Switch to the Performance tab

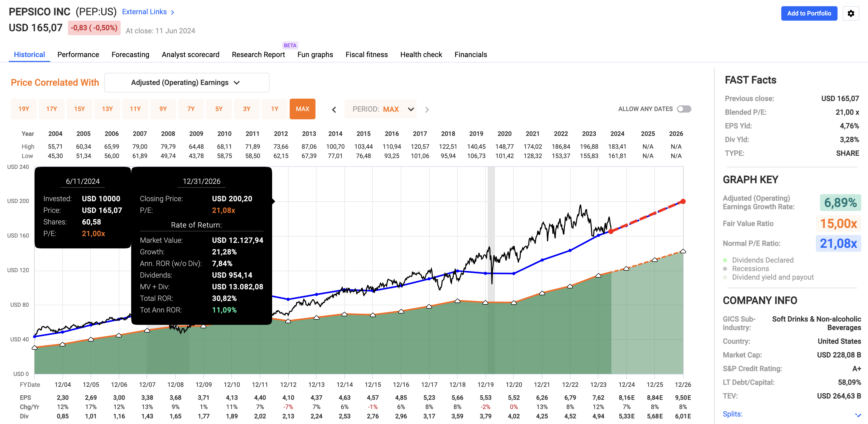pos(78,54)
